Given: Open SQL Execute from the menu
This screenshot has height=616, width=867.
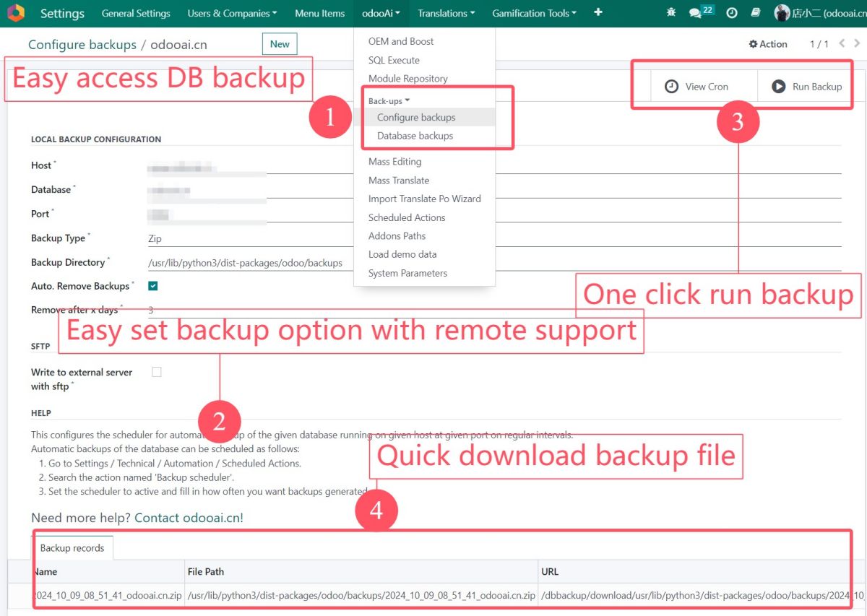Looking at the screenshot, I should [x=394, y=60].
